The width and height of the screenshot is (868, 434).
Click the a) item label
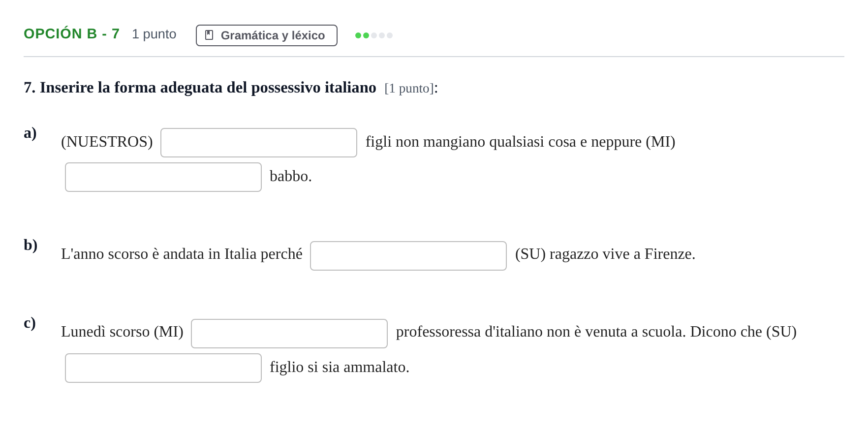point(30,133)
